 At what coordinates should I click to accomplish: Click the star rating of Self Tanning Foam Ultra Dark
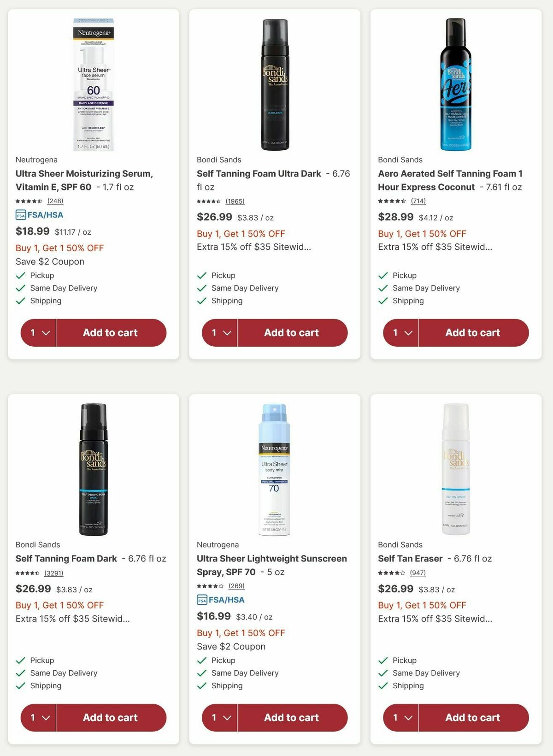(211, 201)
